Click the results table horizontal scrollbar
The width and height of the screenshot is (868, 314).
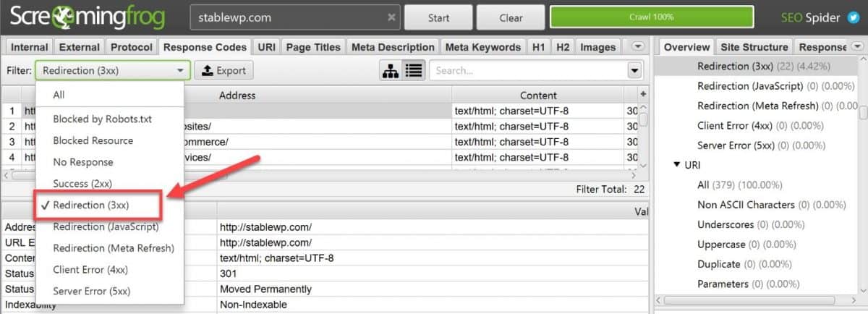318,174
